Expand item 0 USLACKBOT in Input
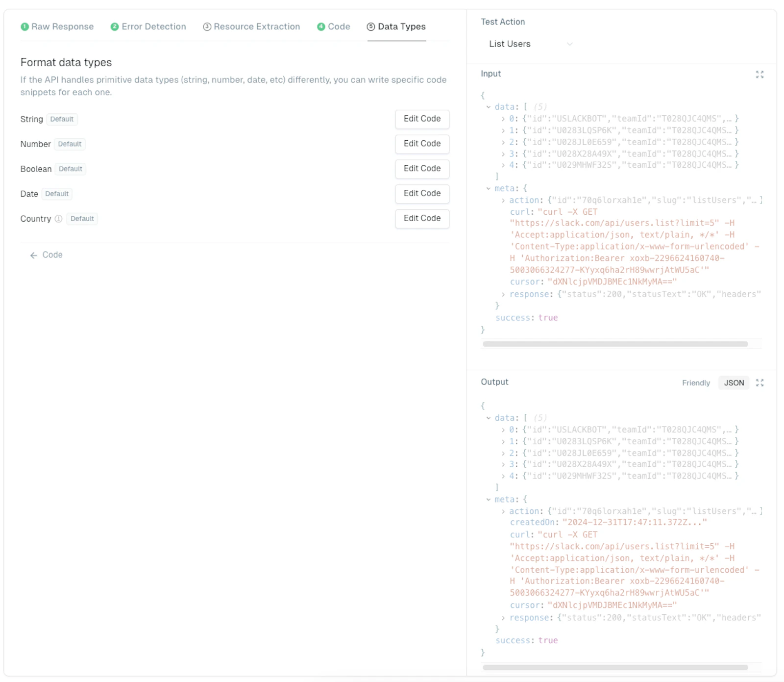The height and width of the screenshot is (682, 784). 503,119
